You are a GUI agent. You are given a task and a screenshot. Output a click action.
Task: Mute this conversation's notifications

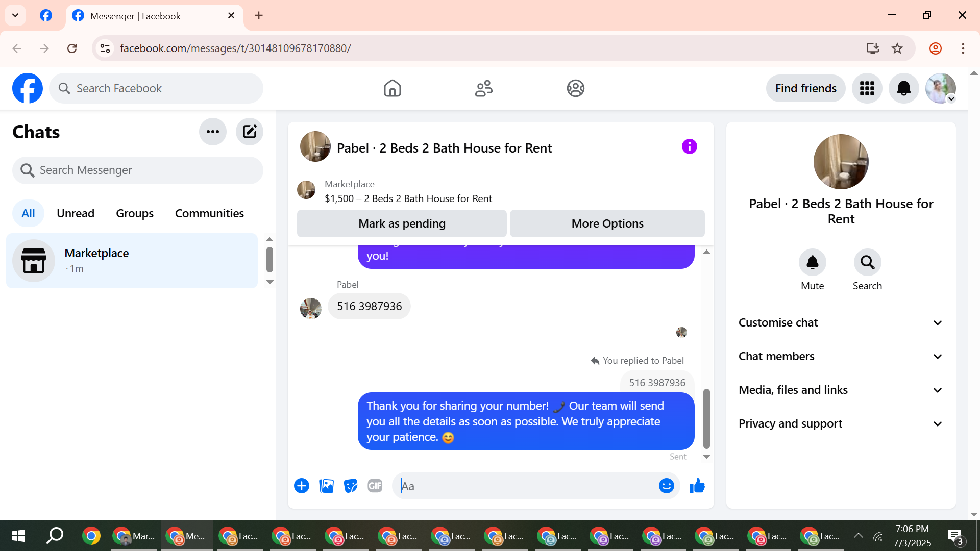[x=812, y=263]
